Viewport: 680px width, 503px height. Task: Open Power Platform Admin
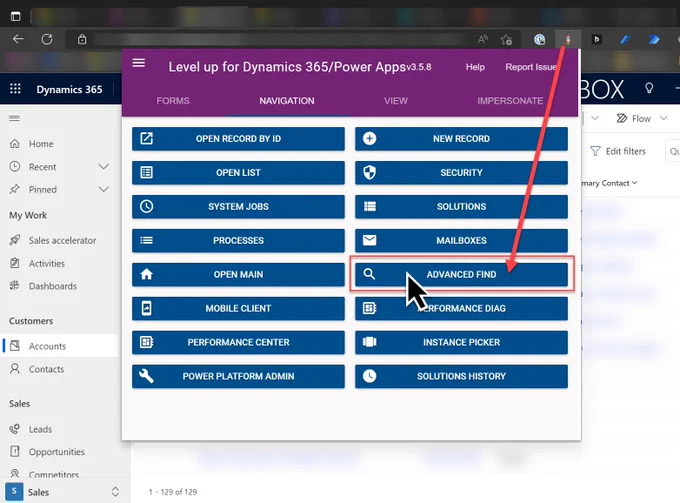(238, 376)
